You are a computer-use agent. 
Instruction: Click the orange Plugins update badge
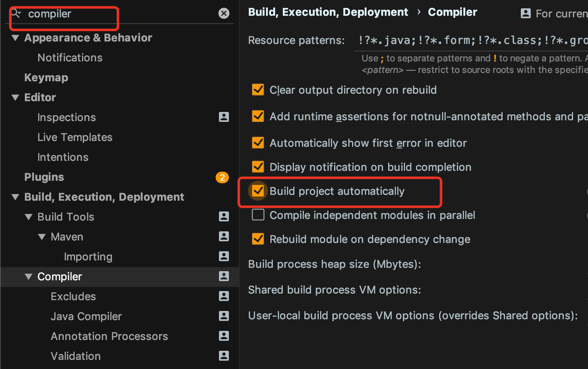[x=222, y=177]
